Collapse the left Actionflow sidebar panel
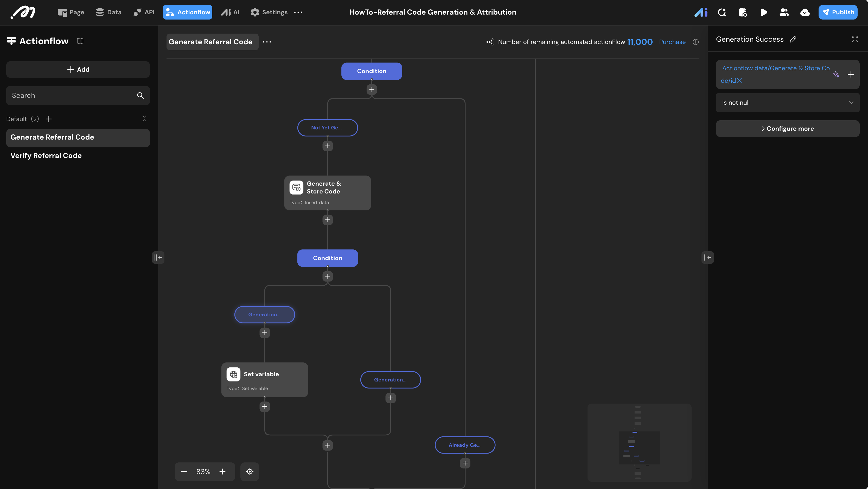 pos(158,258)
